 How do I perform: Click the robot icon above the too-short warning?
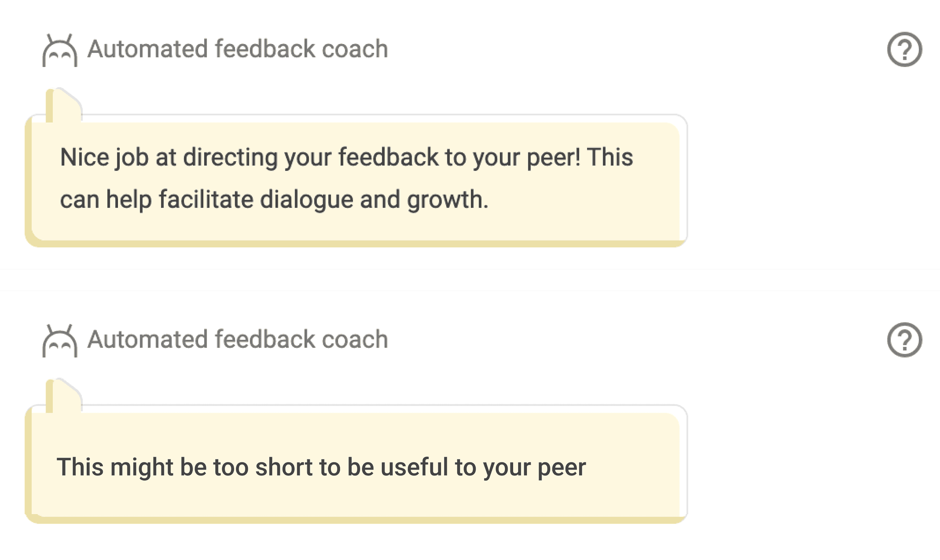60,341
